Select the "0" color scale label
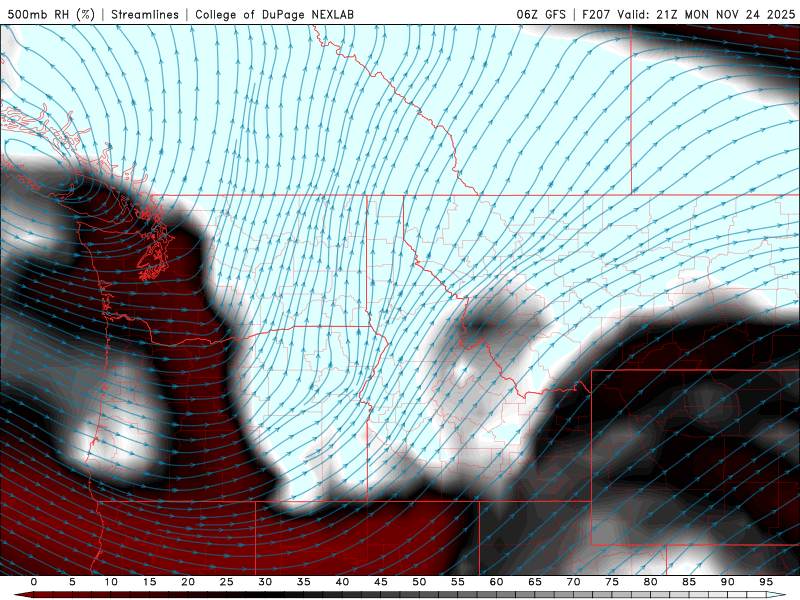Viewport: 800px width, 600px height. [x=34, y=582]
